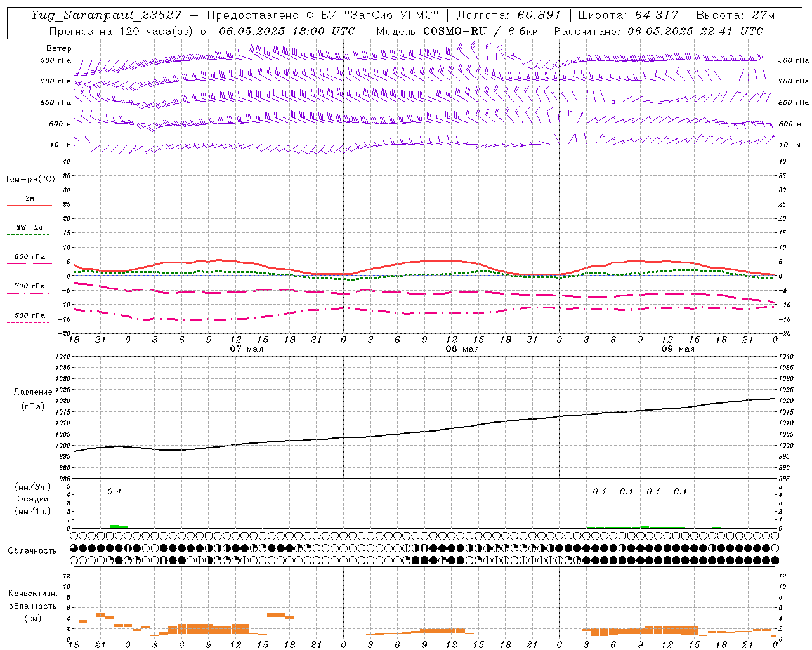Click the 700 гПа temperature legend entry

coord(30,286)
